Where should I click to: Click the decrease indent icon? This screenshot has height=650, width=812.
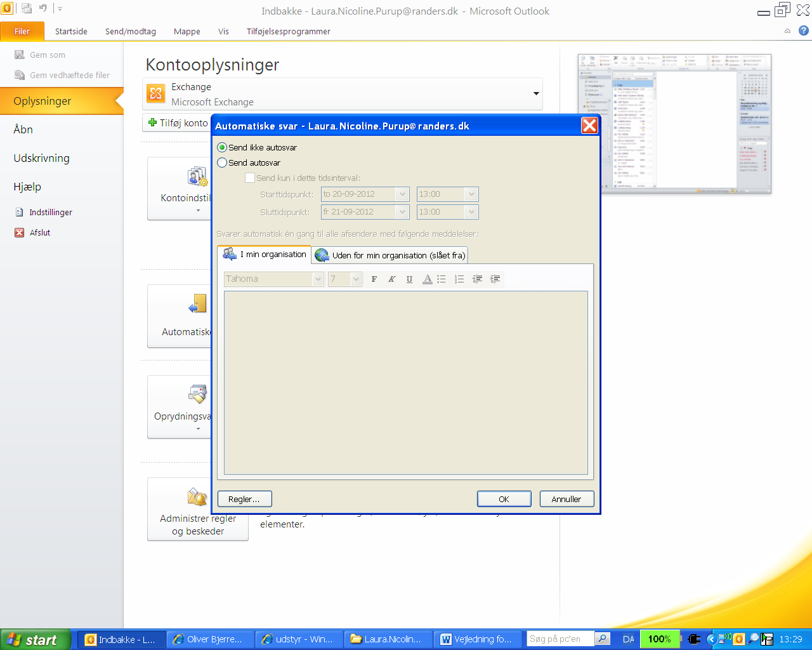click(477, 279)
